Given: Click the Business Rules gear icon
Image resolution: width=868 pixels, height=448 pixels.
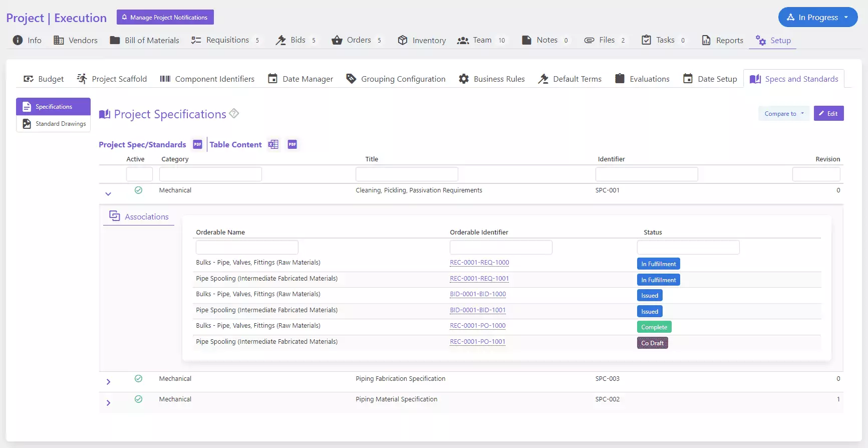Looking at the screenshot, I should click(x=464, y=79).
